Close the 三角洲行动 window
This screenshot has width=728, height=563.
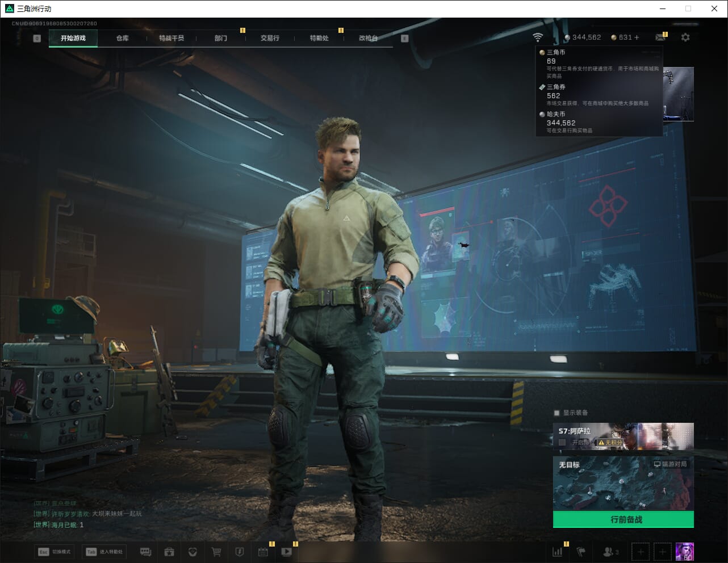click(x=714, y=9)
